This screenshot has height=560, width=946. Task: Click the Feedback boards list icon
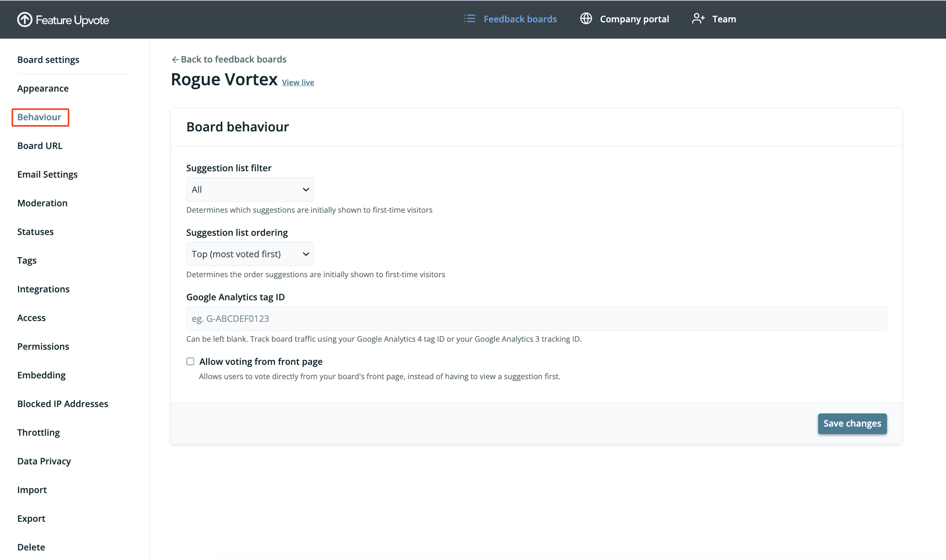[x=470, y=19]
